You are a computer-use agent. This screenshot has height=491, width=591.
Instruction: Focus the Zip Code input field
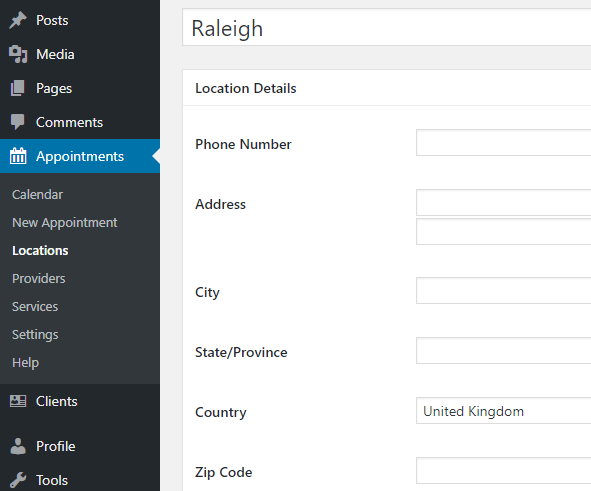(504, 470)
